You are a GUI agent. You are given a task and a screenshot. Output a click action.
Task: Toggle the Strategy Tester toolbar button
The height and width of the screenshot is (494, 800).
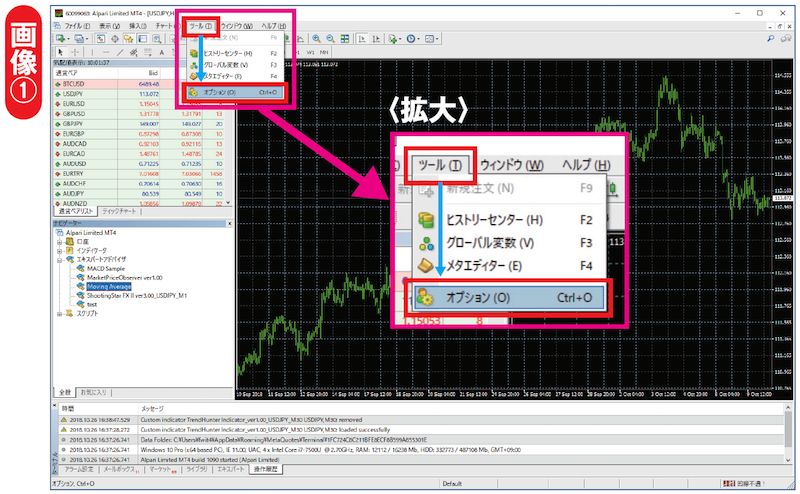pos(157,38)
